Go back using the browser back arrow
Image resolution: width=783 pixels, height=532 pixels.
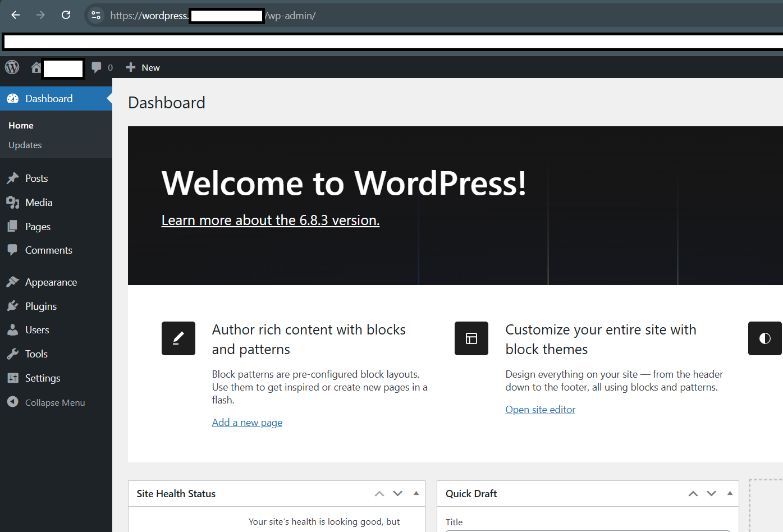point(16,15)
